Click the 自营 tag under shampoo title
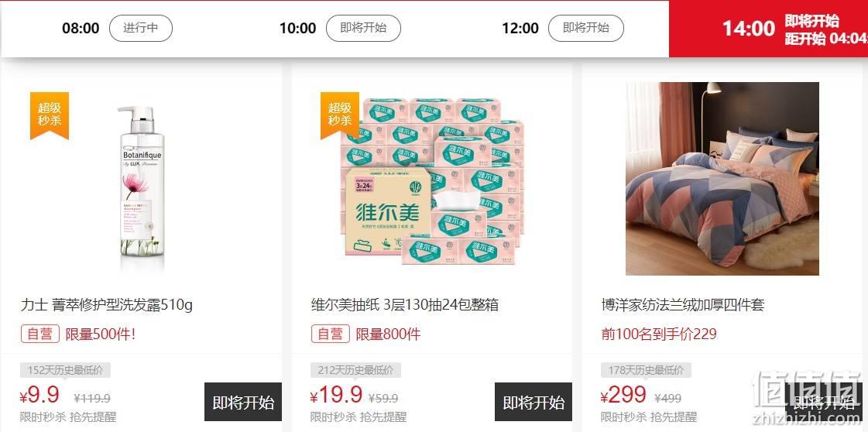 (40, 334)
